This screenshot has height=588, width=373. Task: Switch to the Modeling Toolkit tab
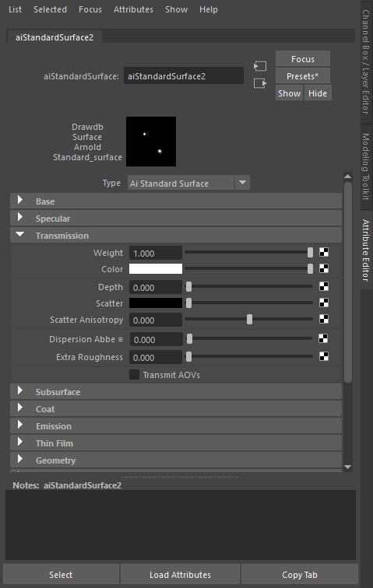click(x=366, y=167)
